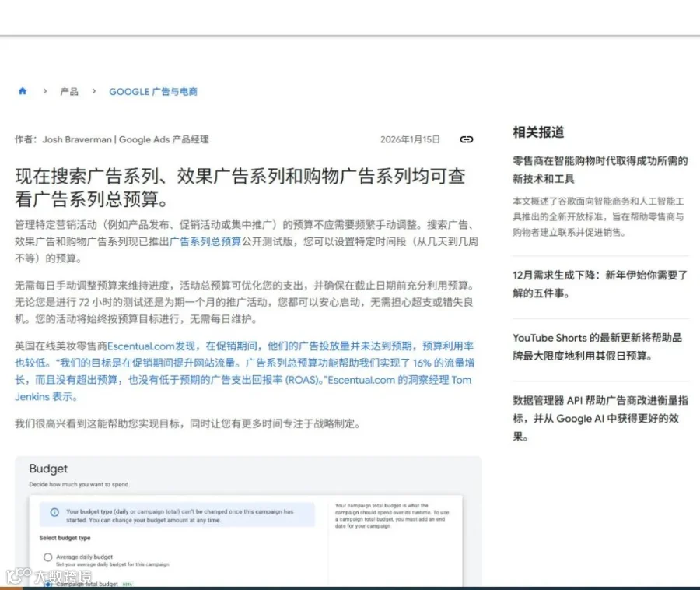The height and width of the screenshot is (590, 700).
Task: Open YouTube Shorts related article
Action: point(597,346)
